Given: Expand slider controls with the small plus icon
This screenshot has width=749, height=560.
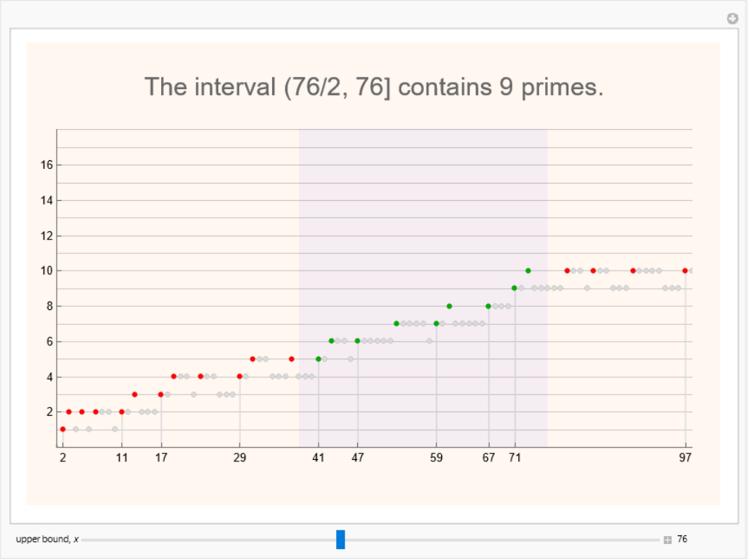Looking at the screenshot, I should click(x=667, y=540).
